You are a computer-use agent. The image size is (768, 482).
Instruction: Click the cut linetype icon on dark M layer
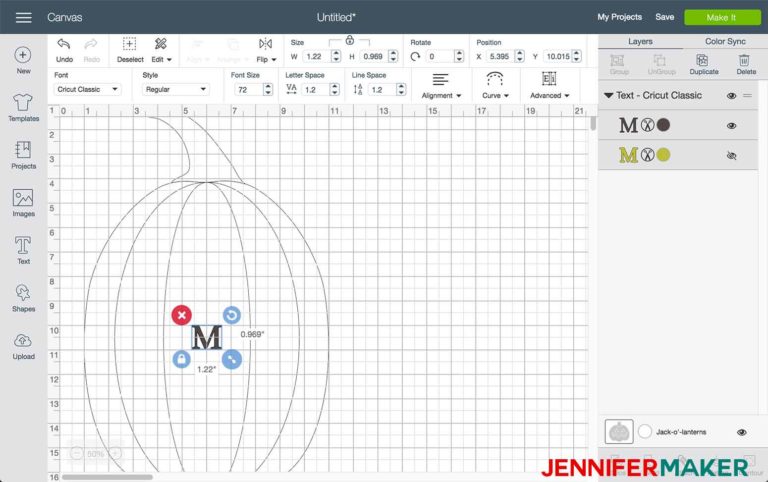(x=648, y=125)
